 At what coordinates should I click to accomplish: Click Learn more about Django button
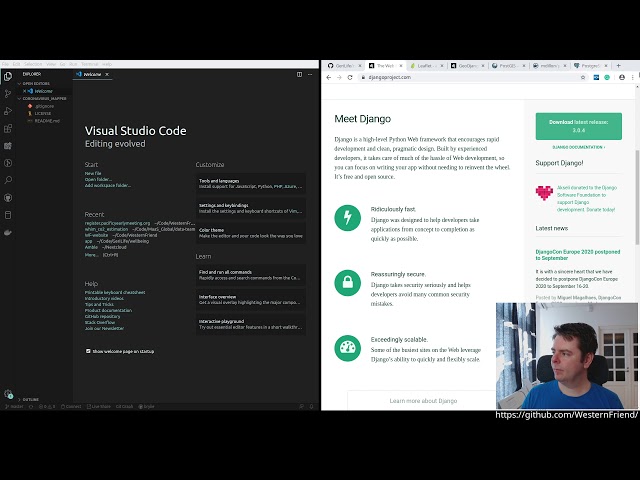423,400
